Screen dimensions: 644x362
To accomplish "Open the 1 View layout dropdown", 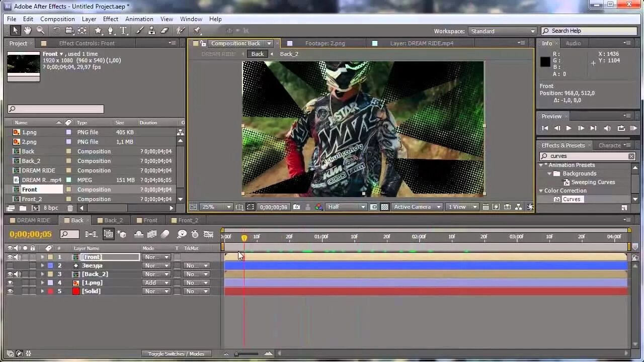I will pos(463,207).
